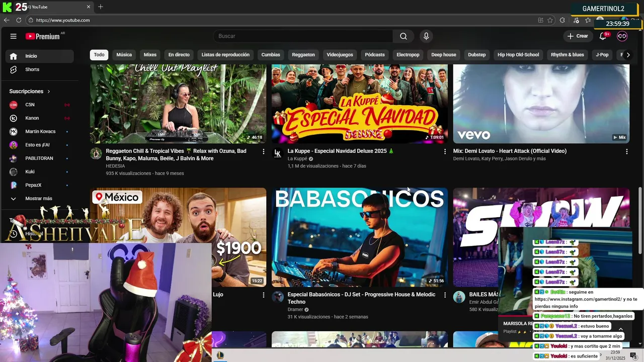Select the Reggaeton filter chip
This screenshot has height=362, width=644.
[303, 55]
